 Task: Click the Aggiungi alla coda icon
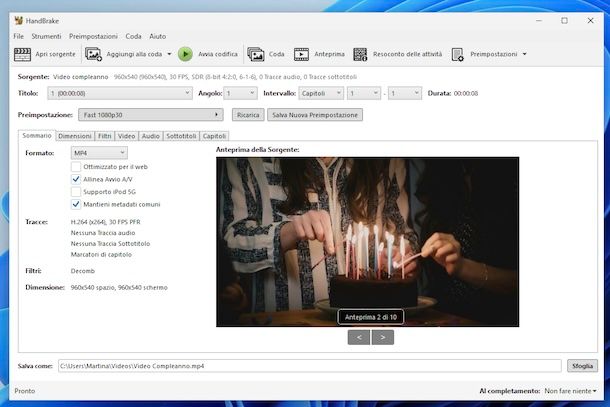tap(94, 54)
